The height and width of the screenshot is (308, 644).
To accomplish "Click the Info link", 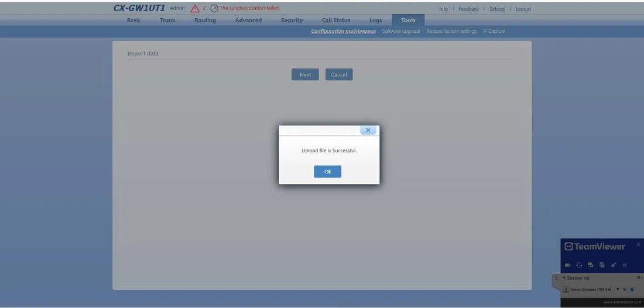I will [444, 9].
